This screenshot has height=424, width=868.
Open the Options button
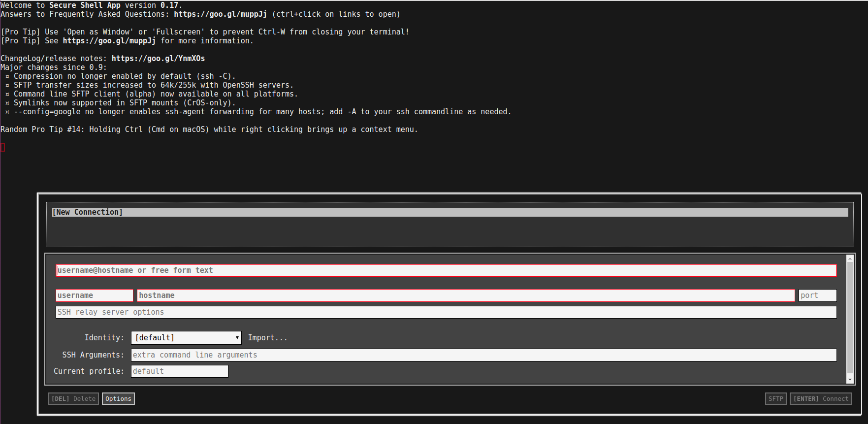click(x=118, y=399)
